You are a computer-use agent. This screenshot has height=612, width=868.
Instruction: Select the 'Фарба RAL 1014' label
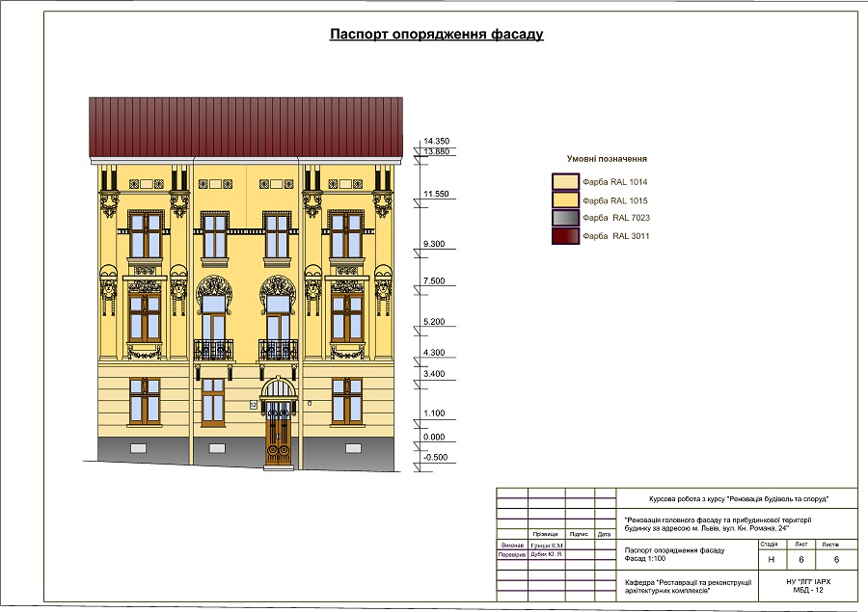point(615,182)
